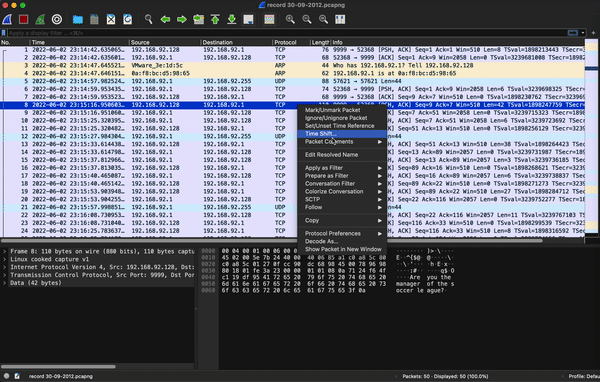
Task: Open the filter expression button
Action: (573, 33)
